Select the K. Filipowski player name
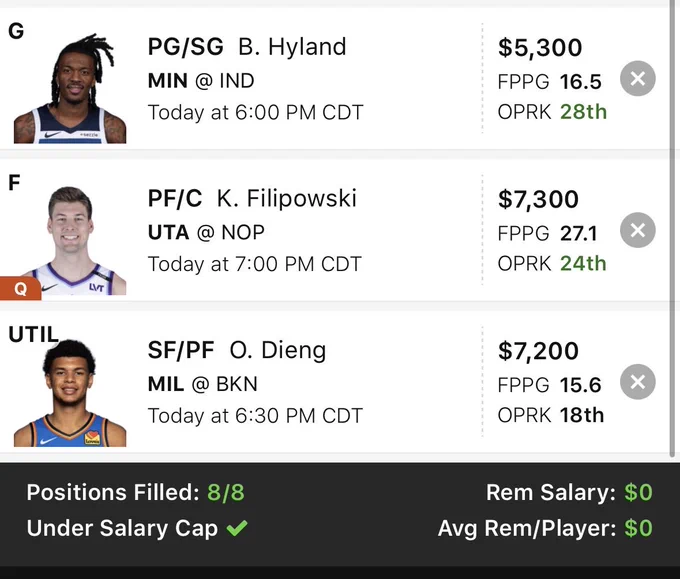 click(287, 198)
